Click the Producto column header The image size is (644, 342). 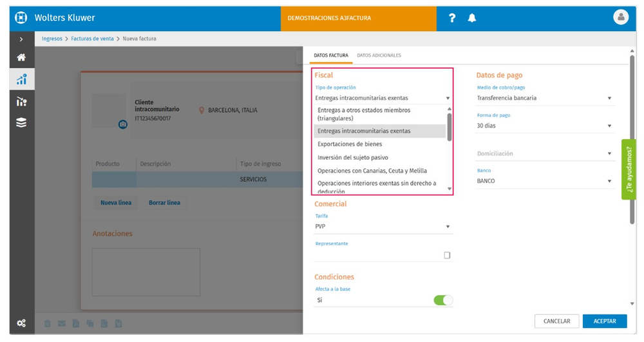[108, 164]
